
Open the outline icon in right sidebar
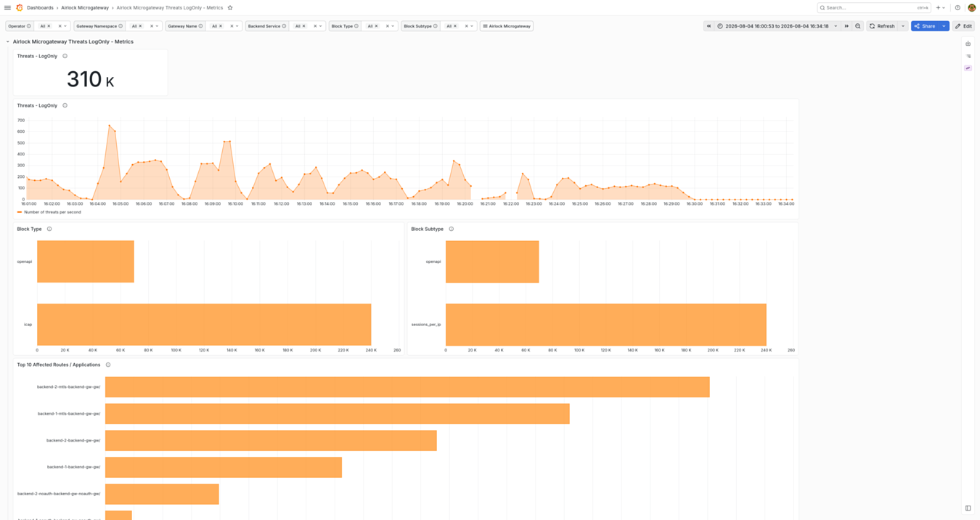tap(968, 56)
